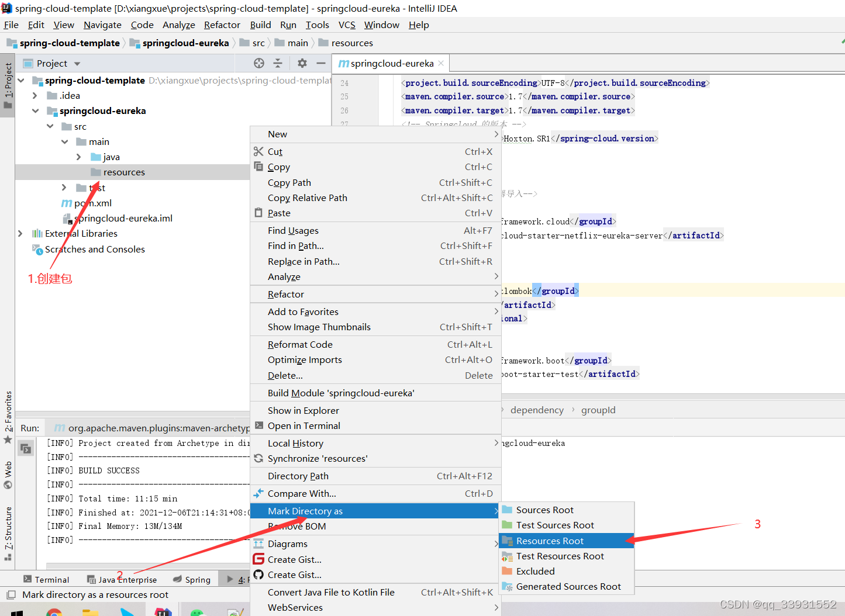The width and height of the screenshot is (845, 616).
Task: Click the Open in Terminal icon
Action: 258,425
